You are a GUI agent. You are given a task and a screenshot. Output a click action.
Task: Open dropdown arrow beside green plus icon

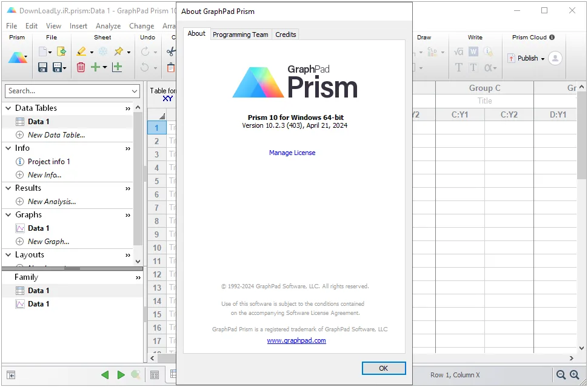point(105,68)
